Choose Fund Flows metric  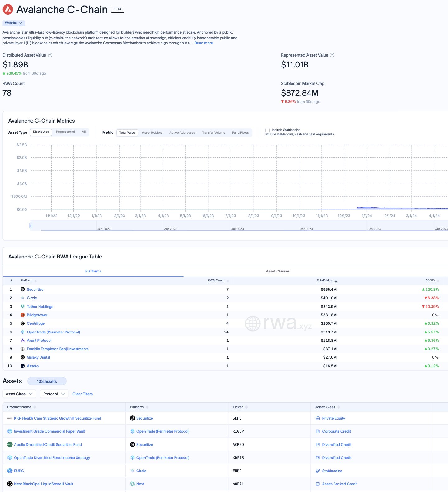pos(240,133)
